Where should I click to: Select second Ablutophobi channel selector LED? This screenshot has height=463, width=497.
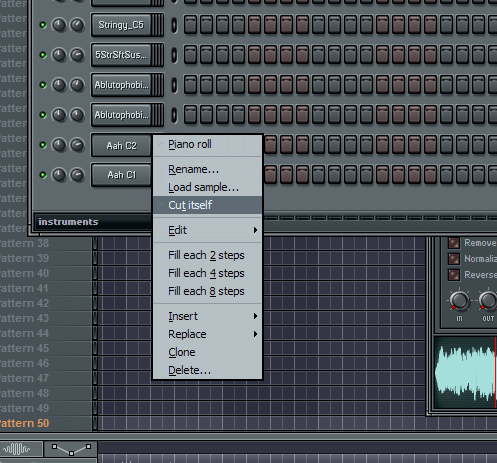click(x=174, y=115)
